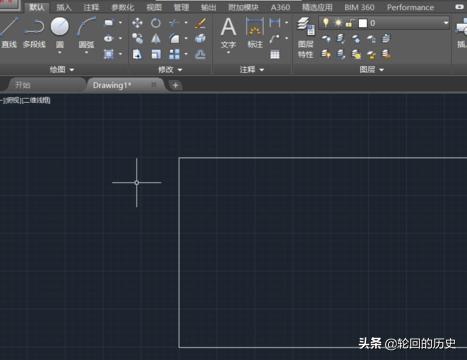Select the 多段线 (Polyline) tool
The image size is (467, 360).
point(34,33)
